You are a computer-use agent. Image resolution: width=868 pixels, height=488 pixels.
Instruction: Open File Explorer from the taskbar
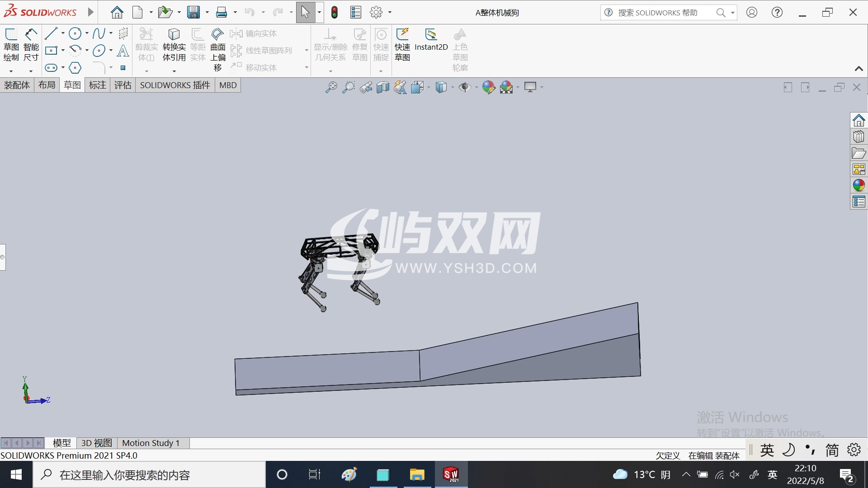(417, 474)
